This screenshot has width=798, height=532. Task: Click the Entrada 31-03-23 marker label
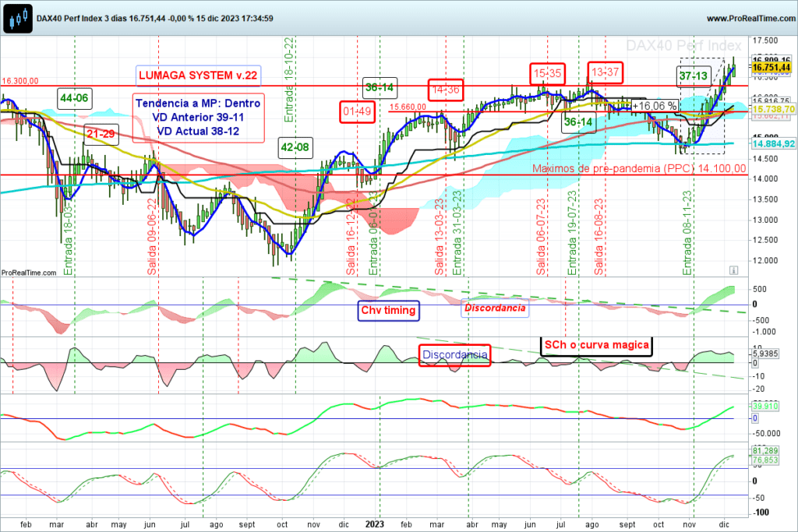pyautogui.click(x=457, y=233)
